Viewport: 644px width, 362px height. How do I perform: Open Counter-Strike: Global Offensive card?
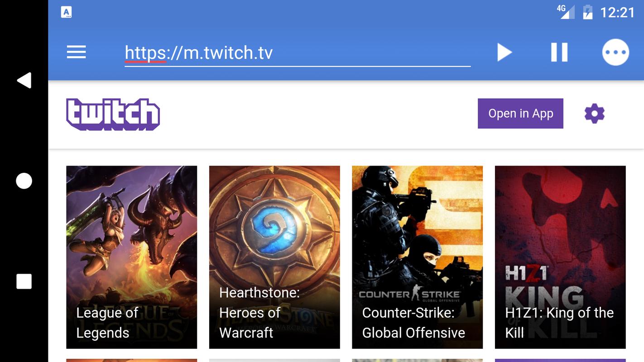point(418,257)
